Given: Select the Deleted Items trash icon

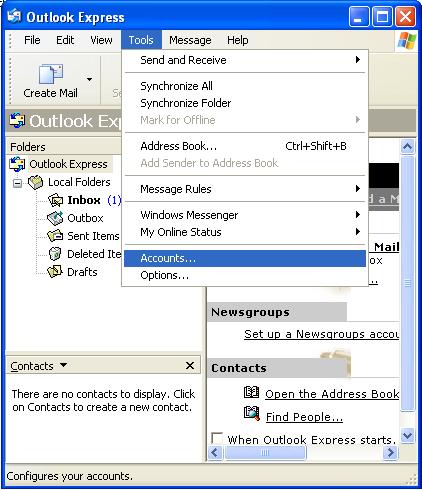Looking at the screenshot, I should pyautogui.click(x=55, y=254).
